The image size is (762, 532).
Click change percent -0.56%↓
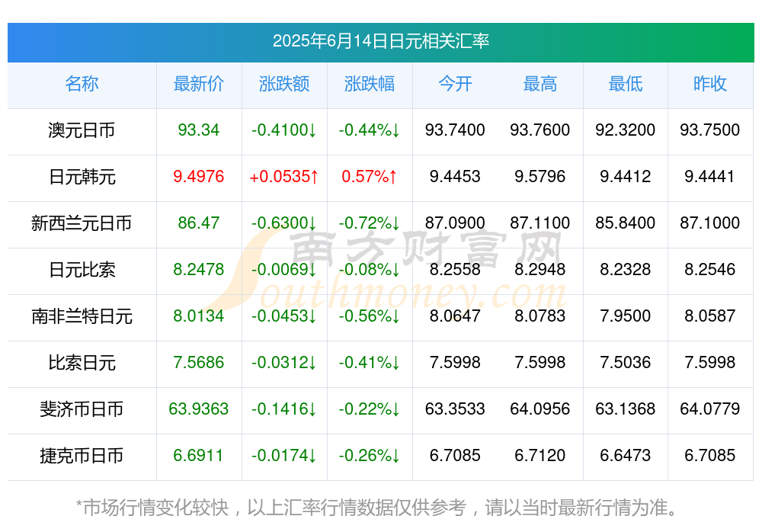pos(370,316)
